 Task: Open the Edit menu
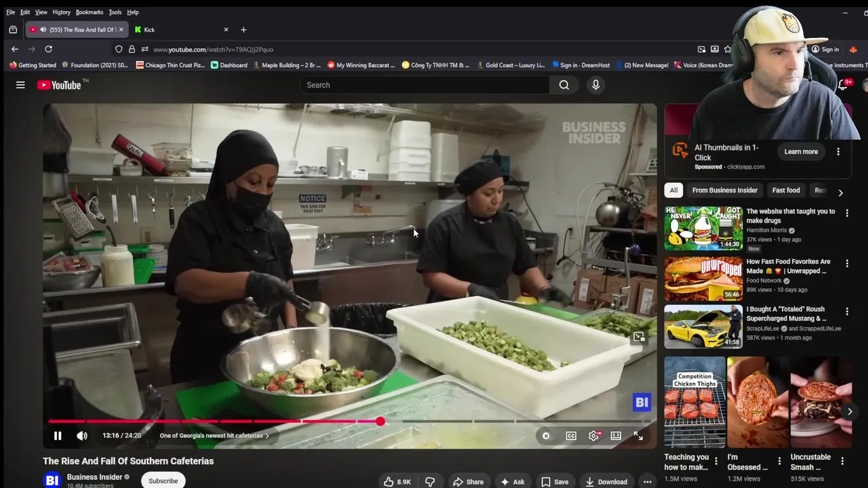pos(25,12)
